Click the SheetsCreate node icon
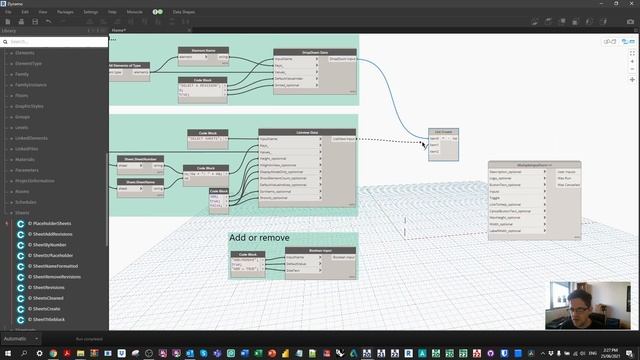This screenshot has width=640, height=360. (20, 309)
